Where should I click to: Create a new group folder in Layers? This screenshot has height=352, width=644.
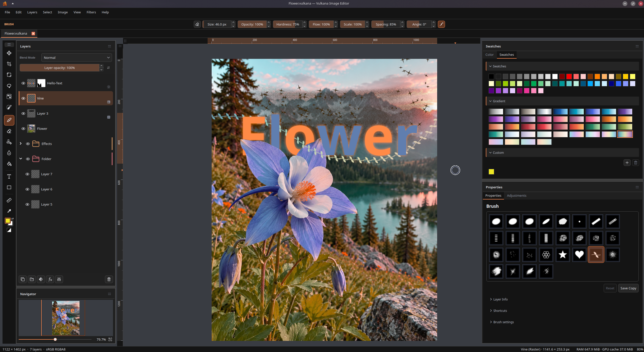point(32,279)
